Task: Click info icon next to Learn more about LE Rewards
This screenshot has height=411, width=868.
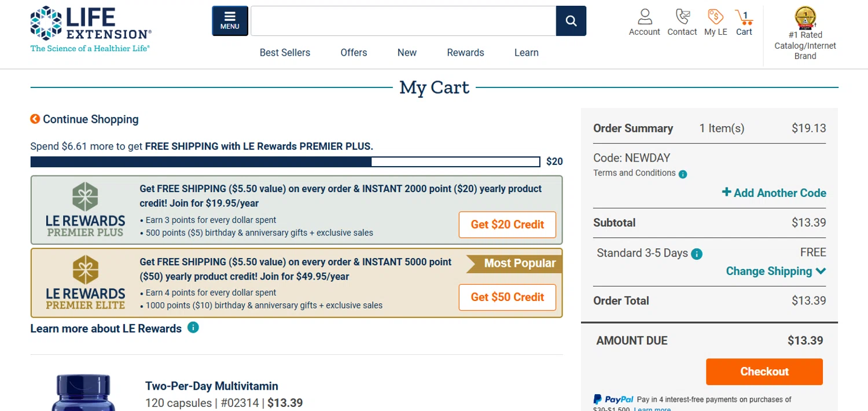Action: click(193, 328)
